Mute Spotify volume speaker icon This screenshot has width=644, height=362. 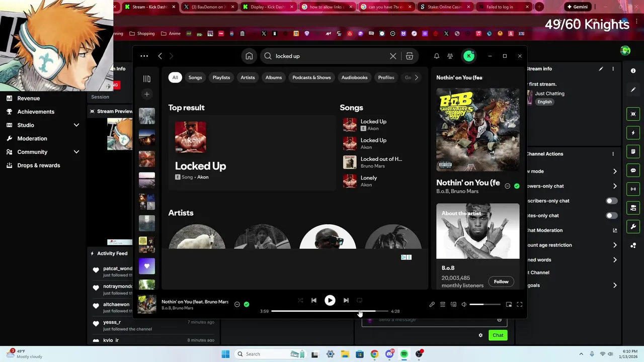point(464,304)
